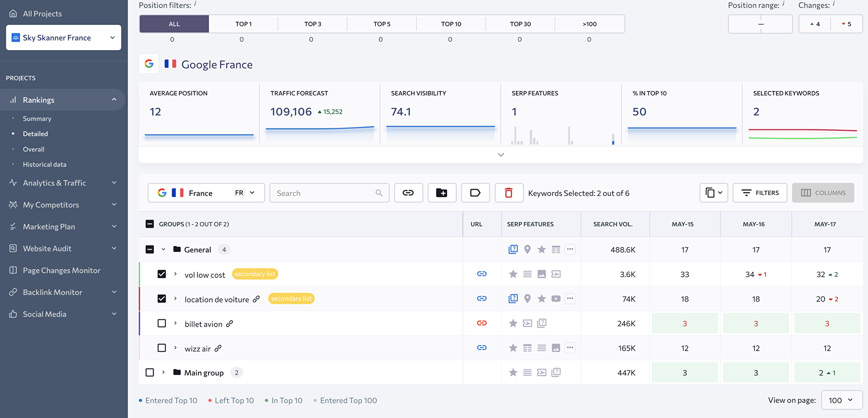Screen dimensions: 868x418
Task: Open the France FR search engine dropdown
Action: (206, 193)
